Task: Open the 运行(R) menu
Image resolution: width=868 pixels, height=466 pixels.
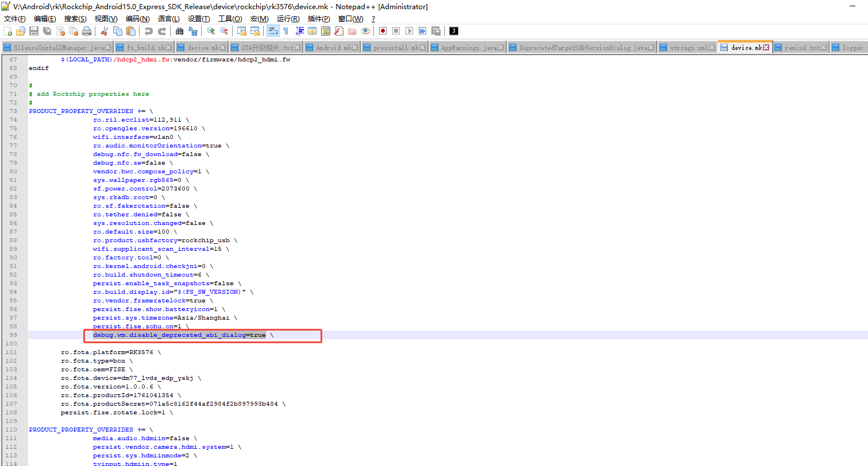Action: pyautogui.click(x=288, y=19)
